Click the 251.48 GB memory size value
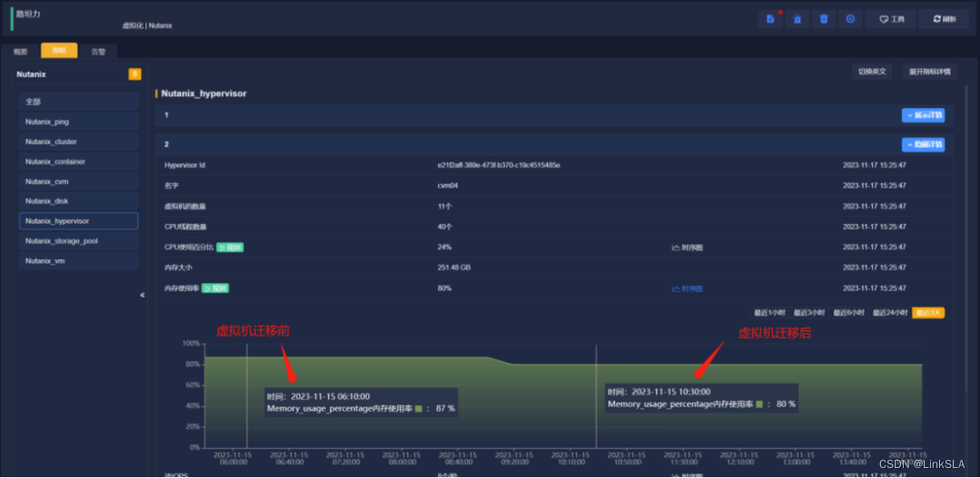The width and height of the screenshot is (980, 478). 455,268
